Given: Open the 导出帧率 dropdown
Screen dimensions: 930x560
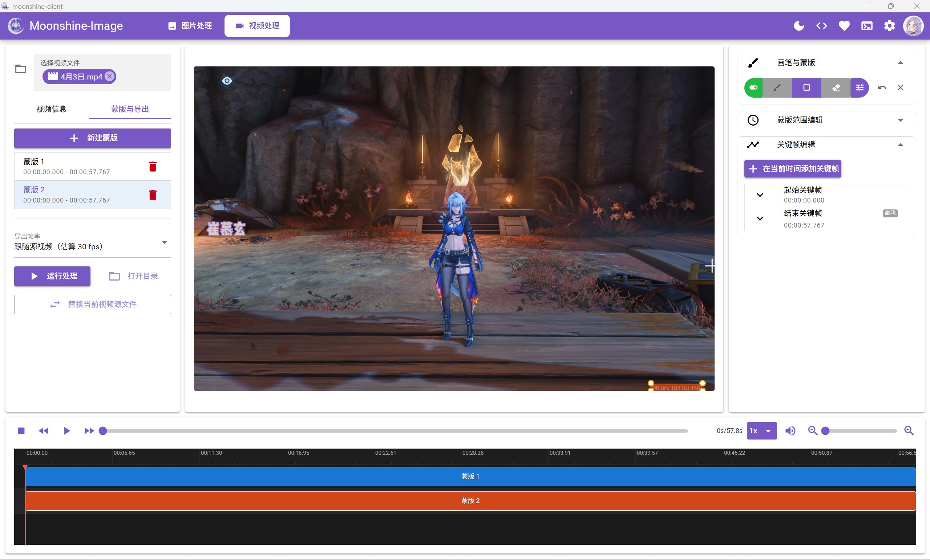Looking at the screenshot, I should [x=93, y=242].
